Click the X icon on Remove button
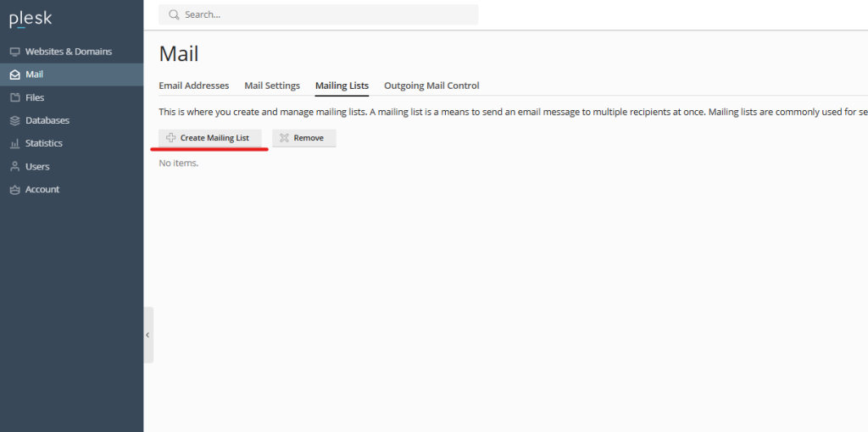This screenshot has width=868, height=432. coord(284,138)
